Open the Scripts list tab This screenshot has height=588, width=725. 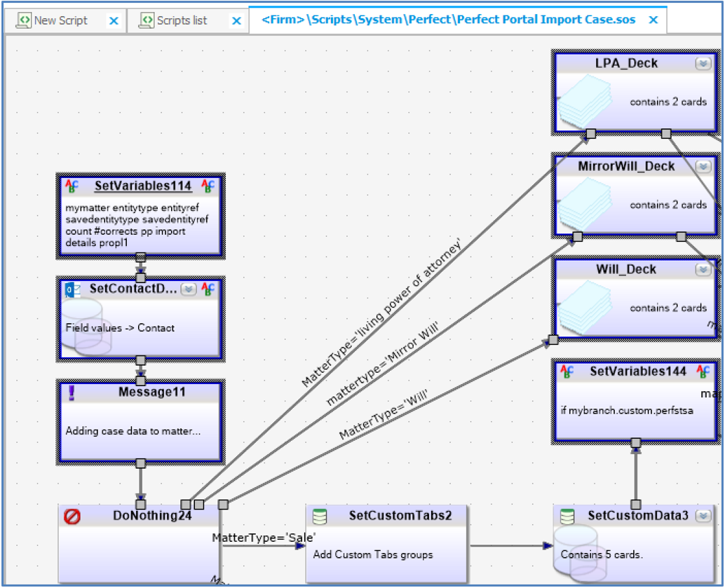coord(182,20)
